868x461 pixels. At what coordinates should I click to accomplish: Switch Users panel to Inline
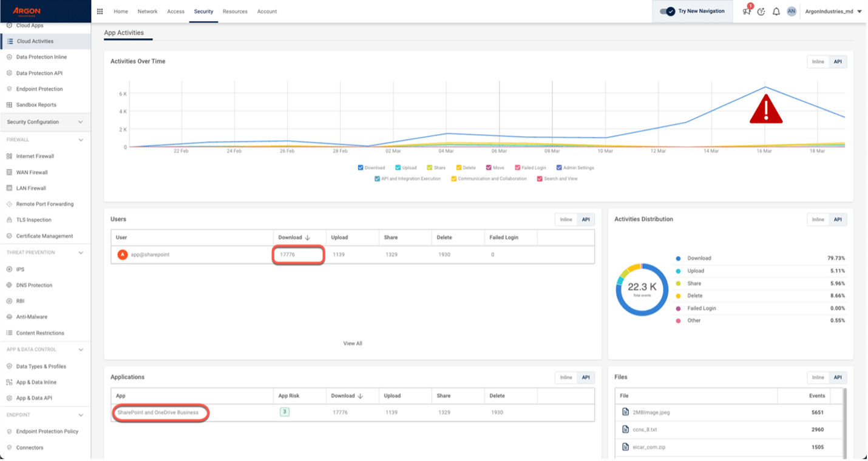pos(566,220)
